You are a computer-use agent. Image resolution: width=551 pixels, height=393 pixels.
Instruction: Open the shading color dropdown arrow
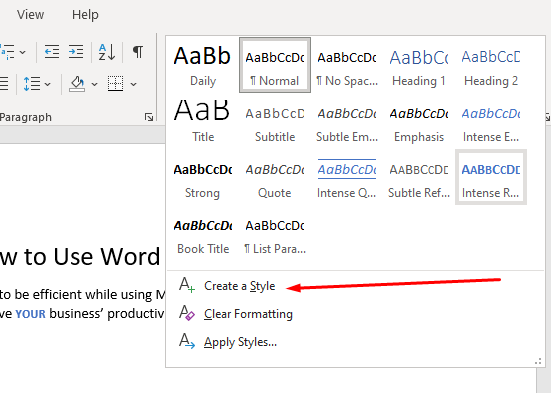[94, 84]
